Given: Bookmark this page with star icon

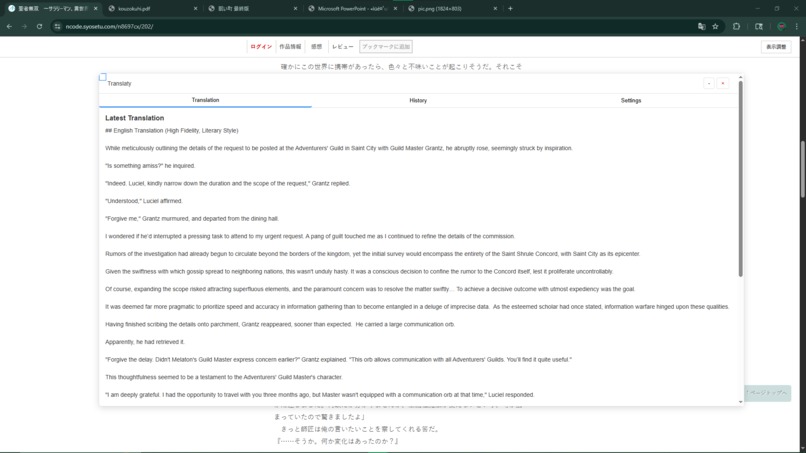Looking at the screenshot, I should pos(715,26).
